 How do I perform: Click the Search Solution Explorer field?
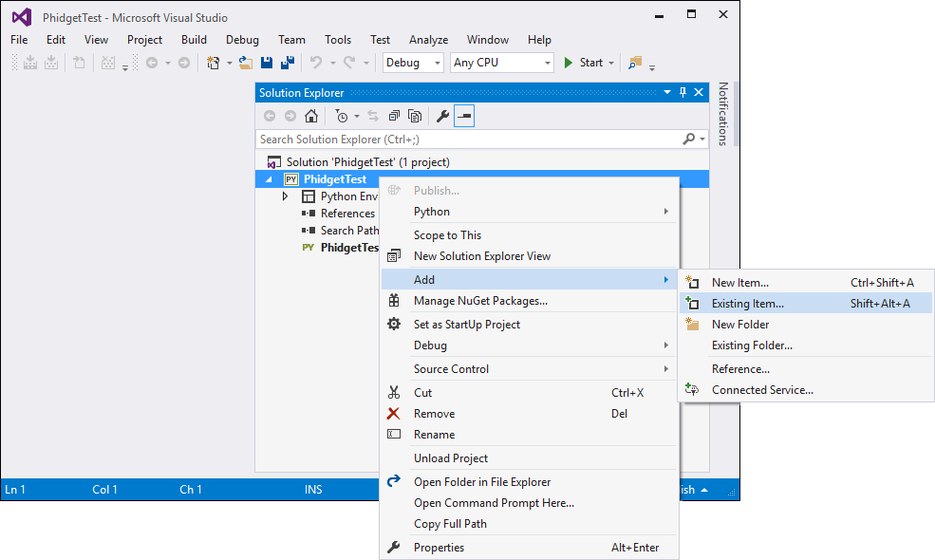tap(469, 139)
